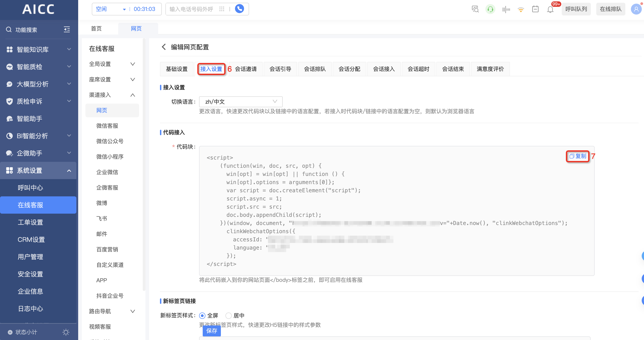The width and height of the screenshot is (644, 340).
Task: Click the 企微助手 sidebar icon
Action: 10,153
